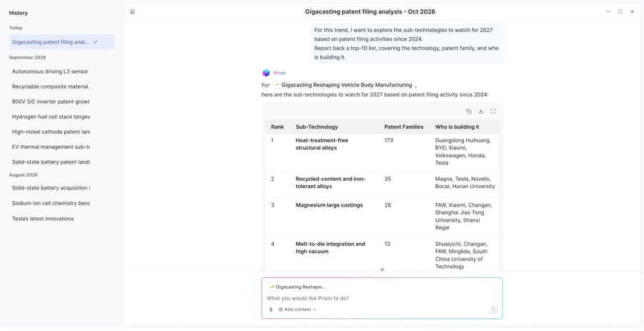The height and width of the screenshot is (331, 644).
Task: Click the 'September 2026' group label
Action: click(x=27, y=57)
